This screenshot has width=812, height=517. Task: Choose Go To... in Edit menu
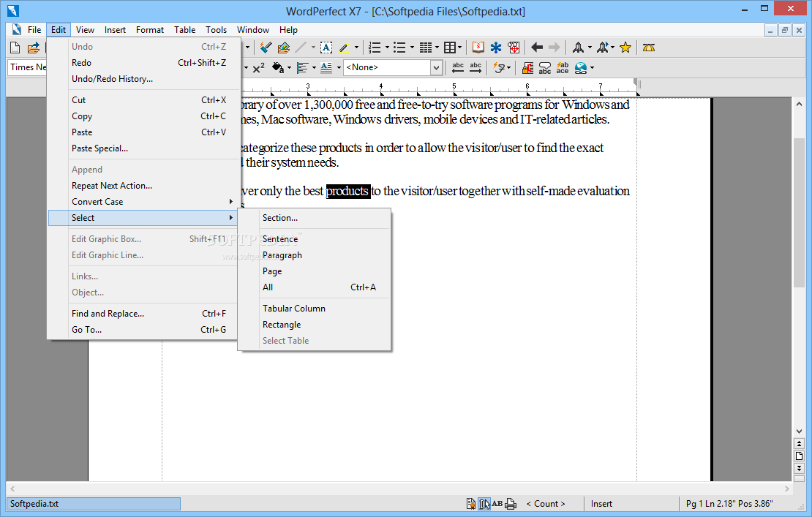click(143, 330)
